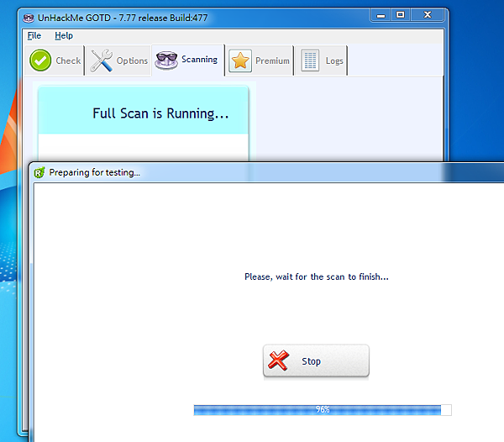Click the 'Full Scan is Running...' banner
Screen dimensions: 504x442
pos(144,110)
